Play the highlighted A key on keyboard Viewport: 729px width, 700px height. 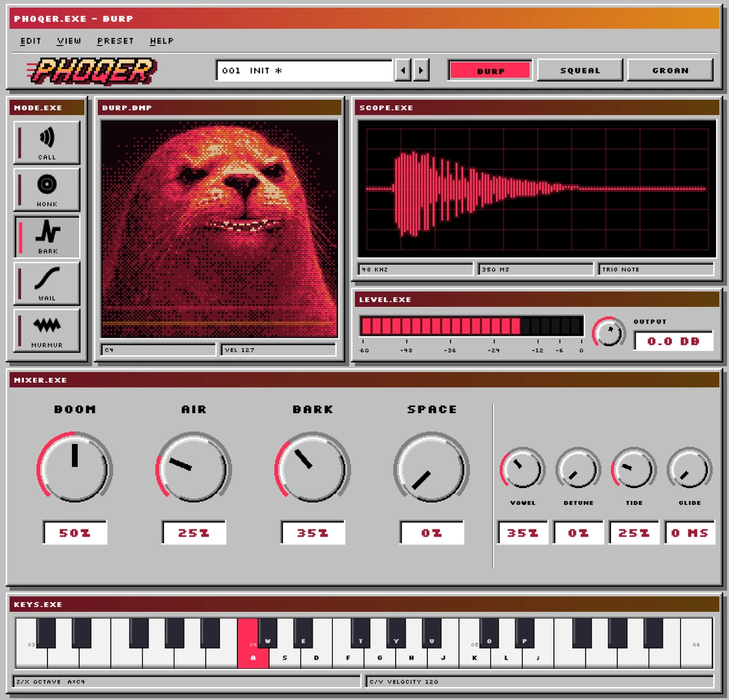pyautogui.click(x=253, y=657)
